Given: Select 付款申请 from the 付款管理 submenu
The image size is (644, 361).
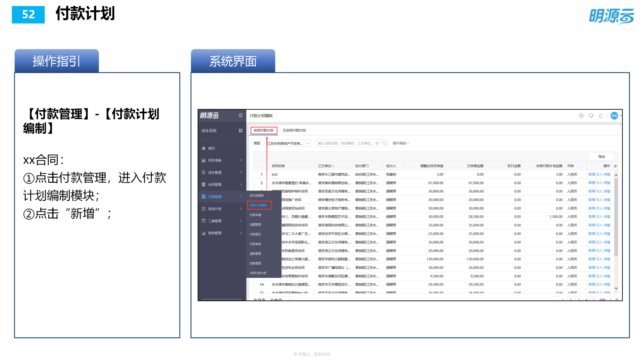Looking at the screenshot, I should pyautogui.click(x=255, y=215).
